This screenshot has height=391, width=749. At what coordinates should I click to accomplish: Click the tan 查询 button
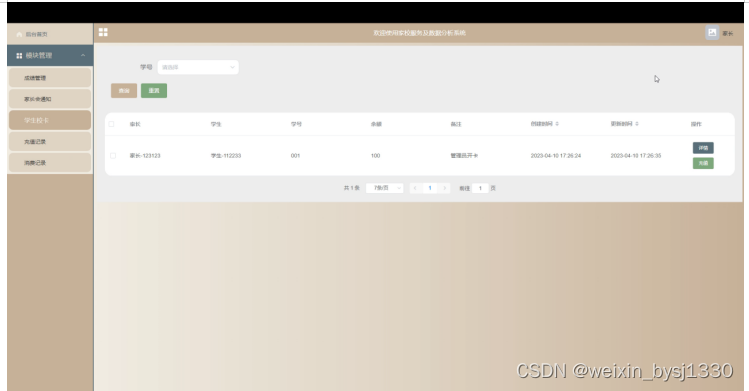124,91
